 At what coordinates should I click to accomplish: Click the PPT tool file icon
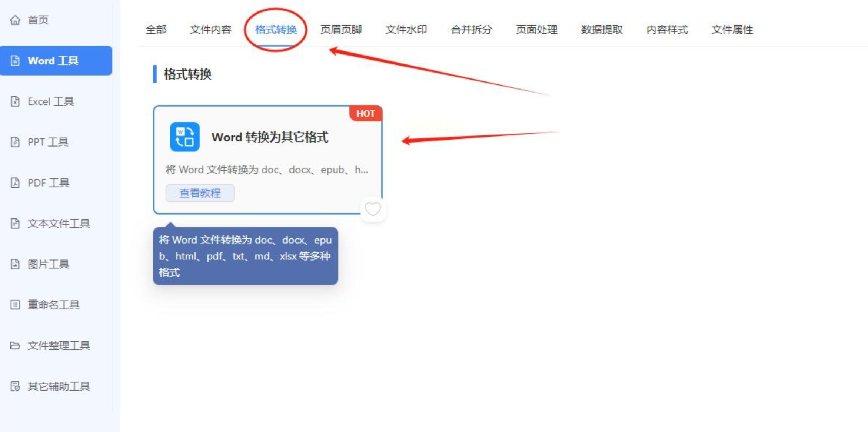(x=15, y=142)
